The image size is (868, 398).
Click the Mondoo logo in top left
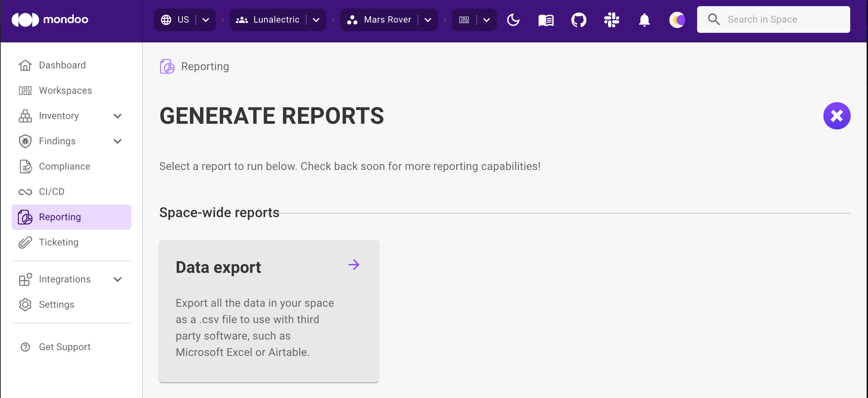click(49, 20)
